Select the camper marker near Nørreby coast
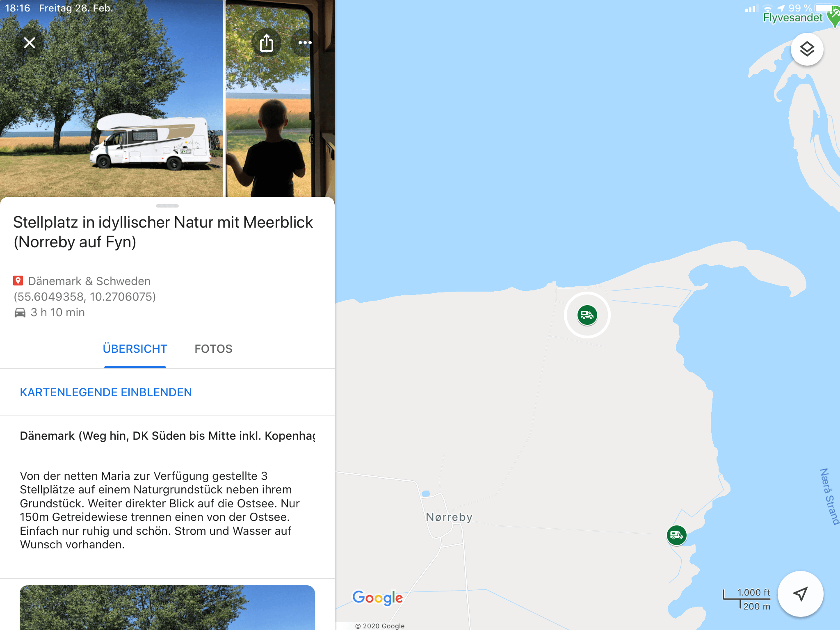840x630 pixels. coord(676,535)
